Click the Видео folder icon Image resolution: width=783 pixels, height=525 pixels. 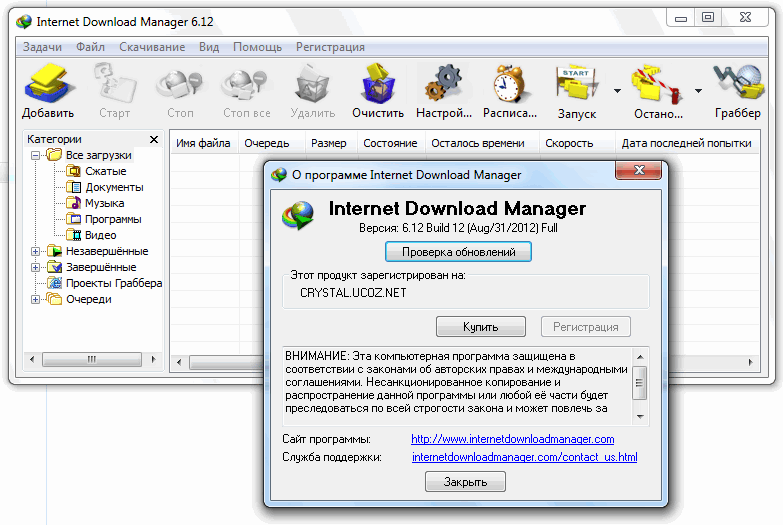click(74, 235)
